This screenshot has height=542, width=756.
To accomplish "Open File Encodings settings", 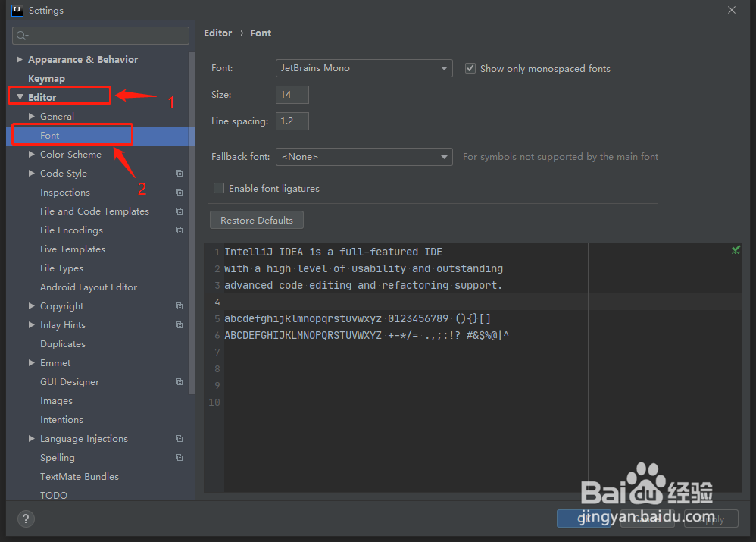I will [71, 230].
